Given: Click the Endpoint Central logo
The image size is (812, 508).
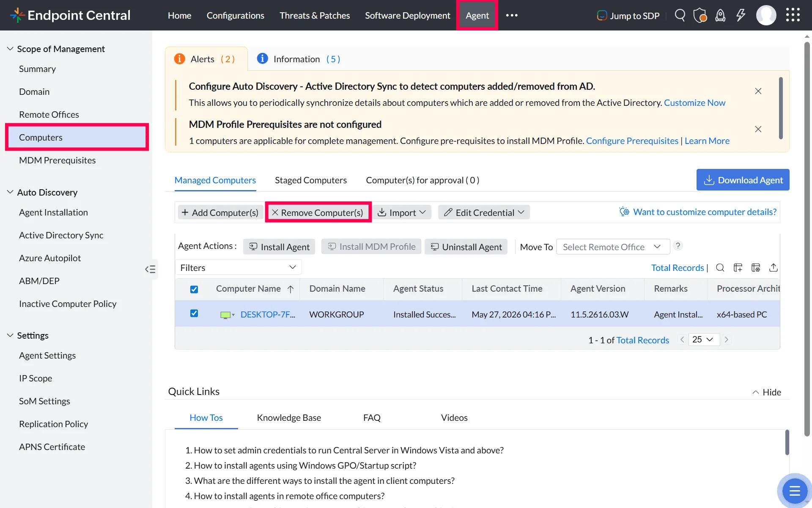Looking at the screenshot, I should point(70,15).
